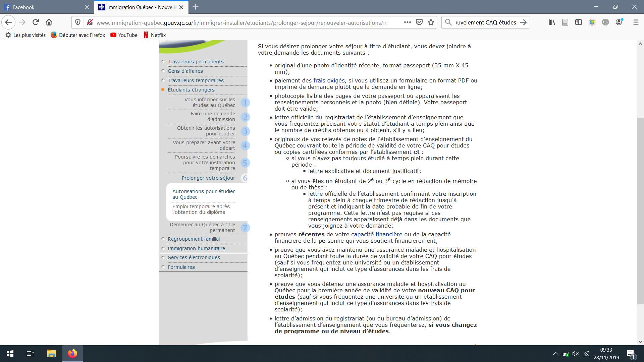The height and width of the screenshot is (362, 644).
Task: Open Netflix bookmark
Action: pos(154,35)
